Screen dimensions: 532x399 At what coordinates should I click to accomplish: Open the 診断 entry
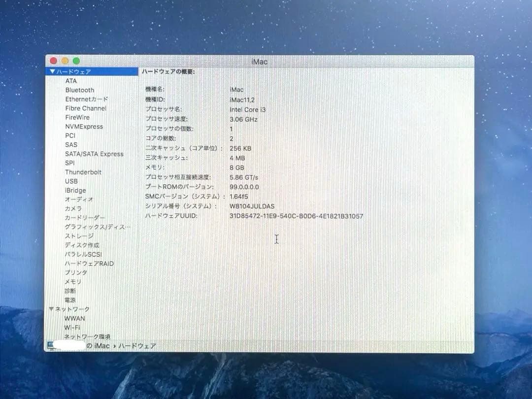[x=70, y=291]
